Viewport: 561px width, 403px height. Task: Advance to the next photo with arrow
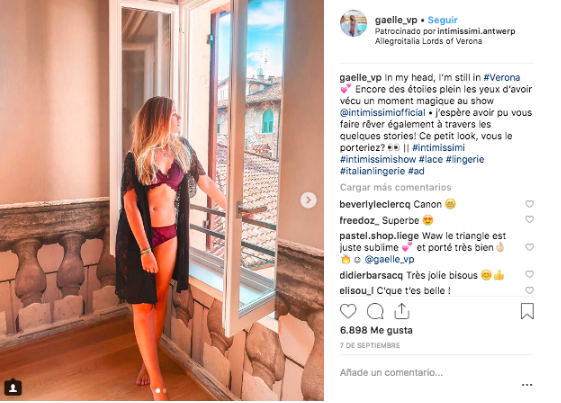308,200
